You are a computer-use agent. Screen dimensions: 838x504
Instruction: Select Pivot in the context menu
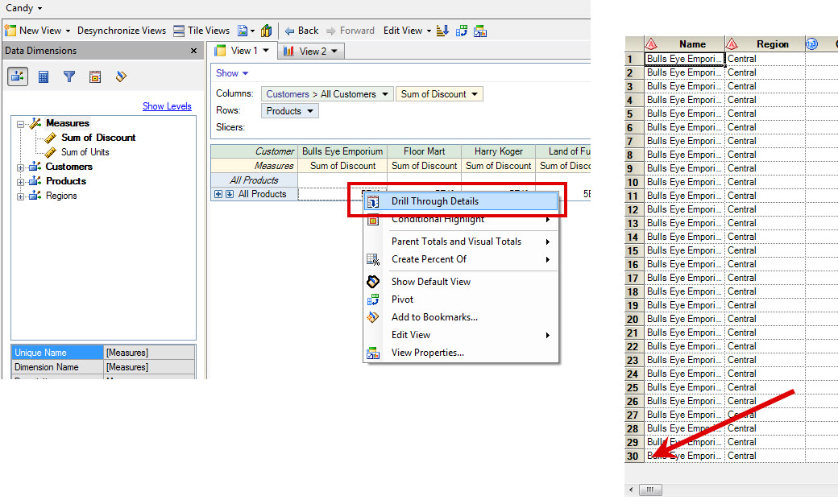(402, 300)
